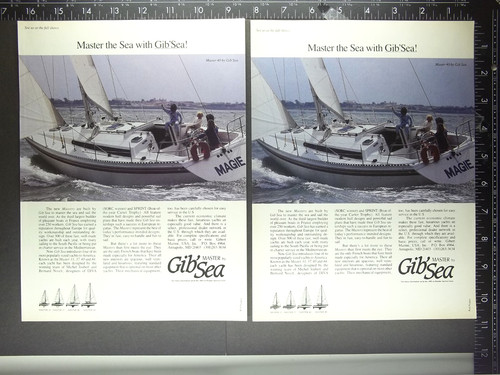Click the number 14 on the top ruler

click(x=86, y=11)
